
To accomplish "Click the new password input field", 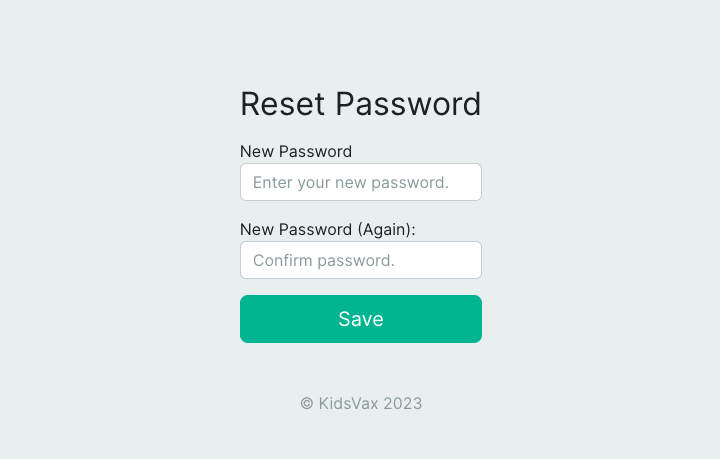I will (360, 182).
